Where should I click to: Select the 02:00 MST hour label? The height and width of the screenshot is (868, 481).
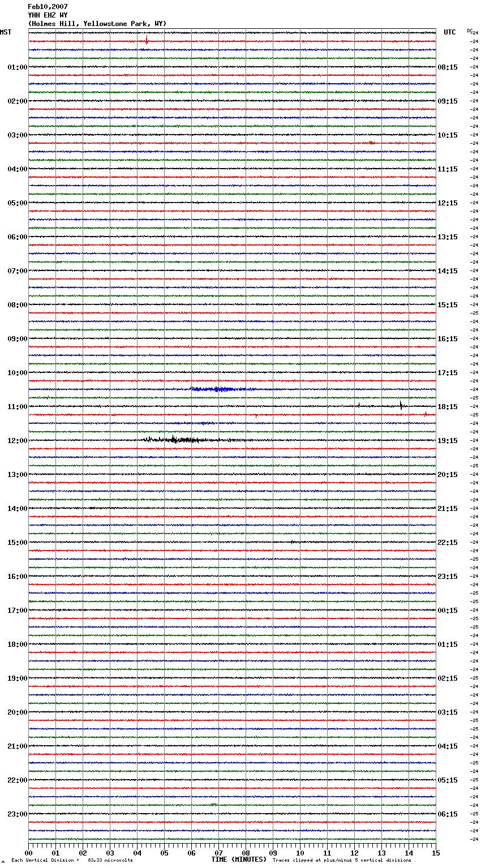tap(17, 101)
